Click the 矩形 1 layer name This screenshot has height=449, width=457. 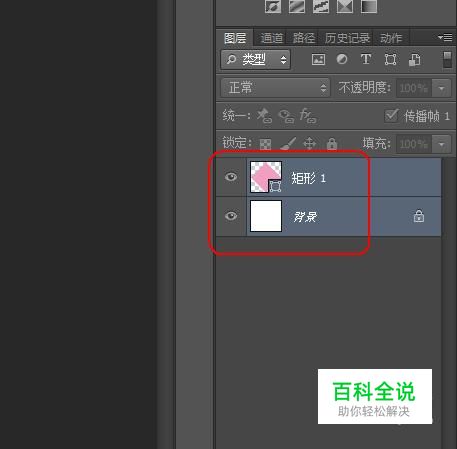pyautogui.click(x=308, y=178)
